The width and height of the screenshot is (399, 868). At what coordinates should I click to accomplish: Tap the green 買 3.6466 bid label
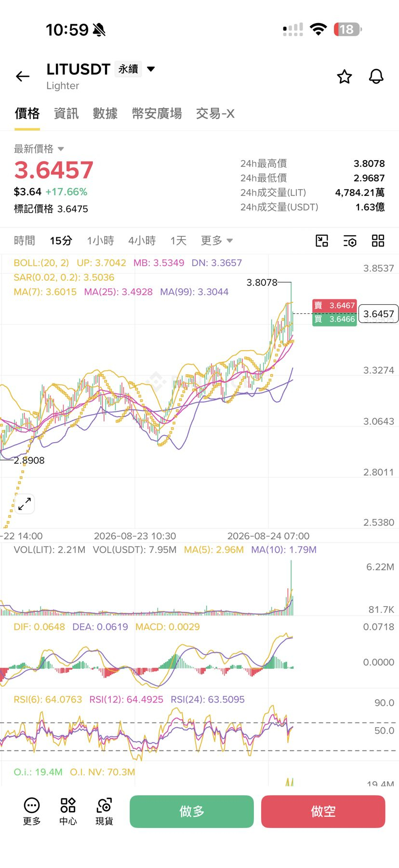tap(334, 319)
